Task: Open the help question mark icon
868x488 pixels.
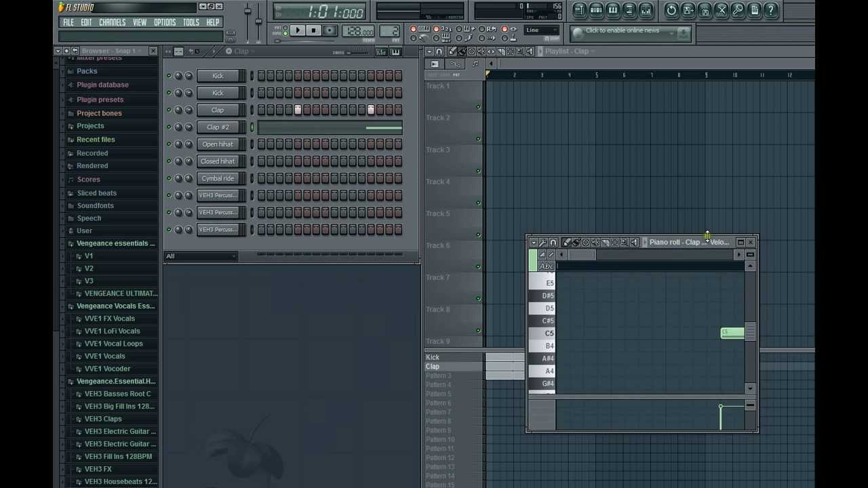Action: [770, 10]
